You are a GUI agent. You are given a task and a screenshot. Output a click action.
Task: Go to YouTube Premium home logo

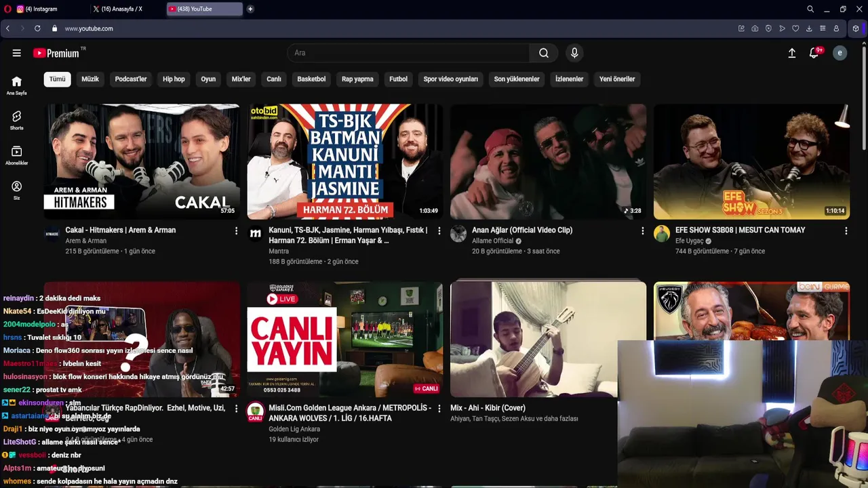[56, 53]
